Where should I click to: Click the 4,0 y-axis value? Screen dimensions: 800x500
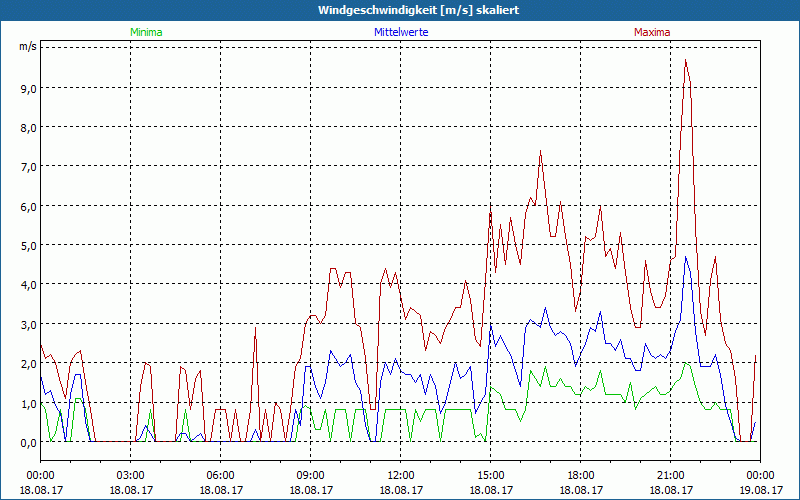[x=28, y=285]
